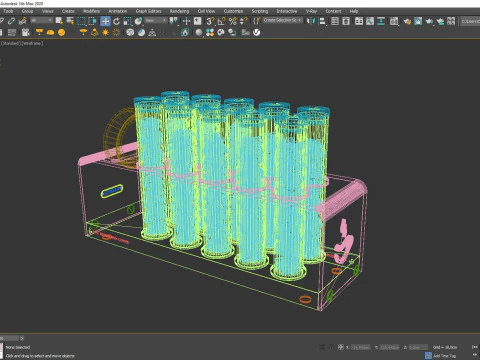The image size is (480, 360).
Task: Click the Bind to Space Warp icon
Action: tap(23, 21)
